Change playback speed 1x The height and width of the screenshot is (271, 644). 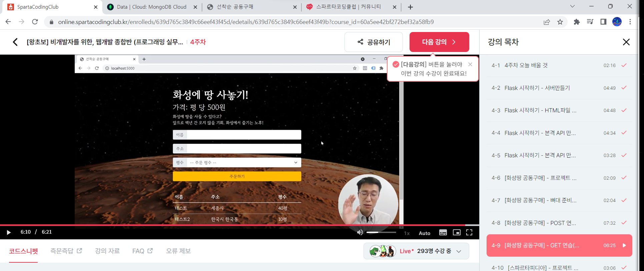pyautogui.click(x=407, y=233)
